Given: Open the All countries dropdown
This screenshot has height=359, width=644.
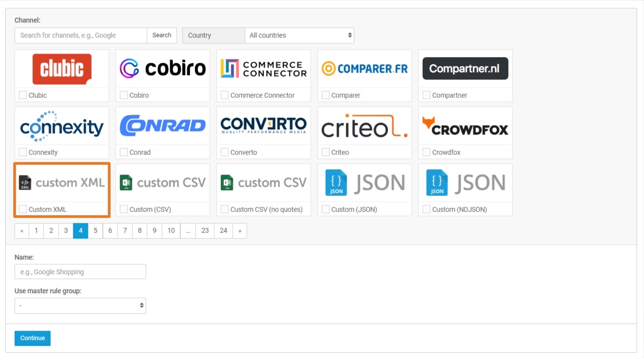Looking at the screenshot, I should click(x=299, y=35).
